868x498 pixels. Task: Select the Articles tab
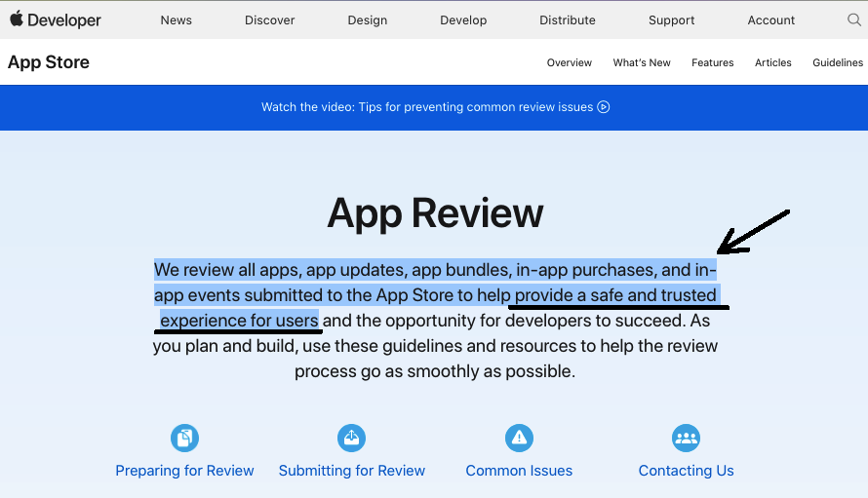point(772,62)
